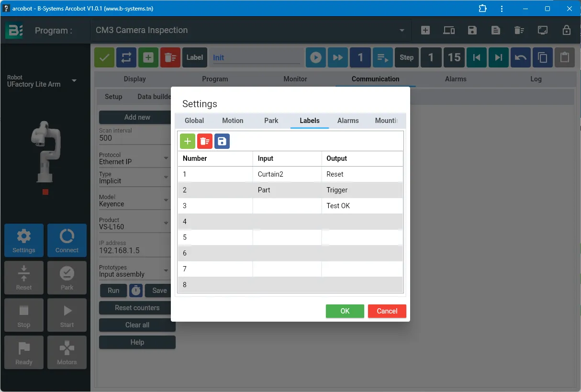Viewport: 581px width, 392px height.
Task: Click the Init label name field
Action: [x=256, y=57]
